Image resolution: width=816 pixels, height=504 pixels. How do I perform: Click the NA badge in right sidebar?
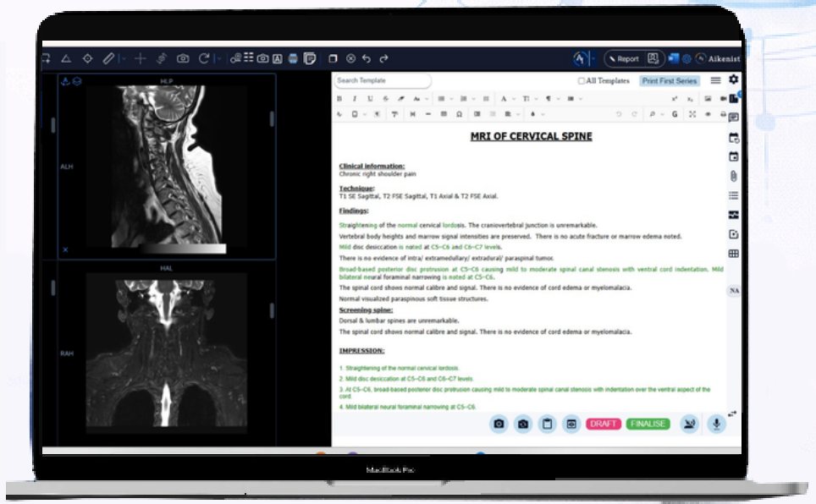pyautogui.click(x=734, y=291)
